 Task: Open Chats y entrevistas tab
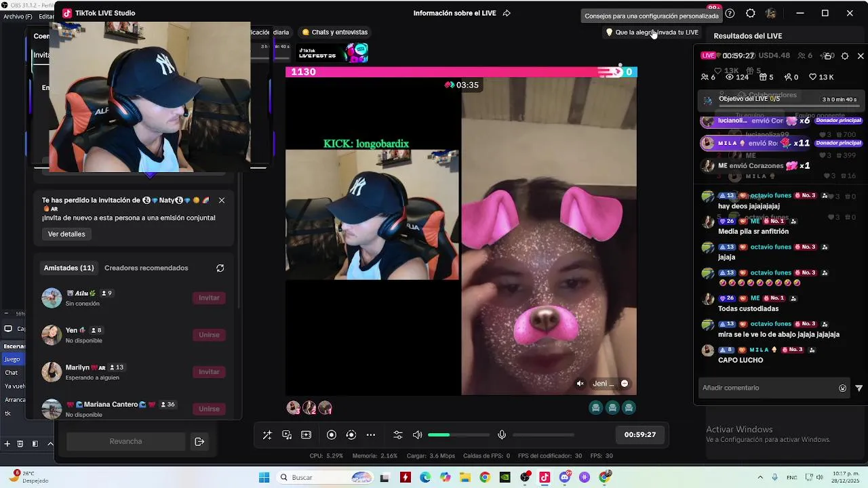335,32
